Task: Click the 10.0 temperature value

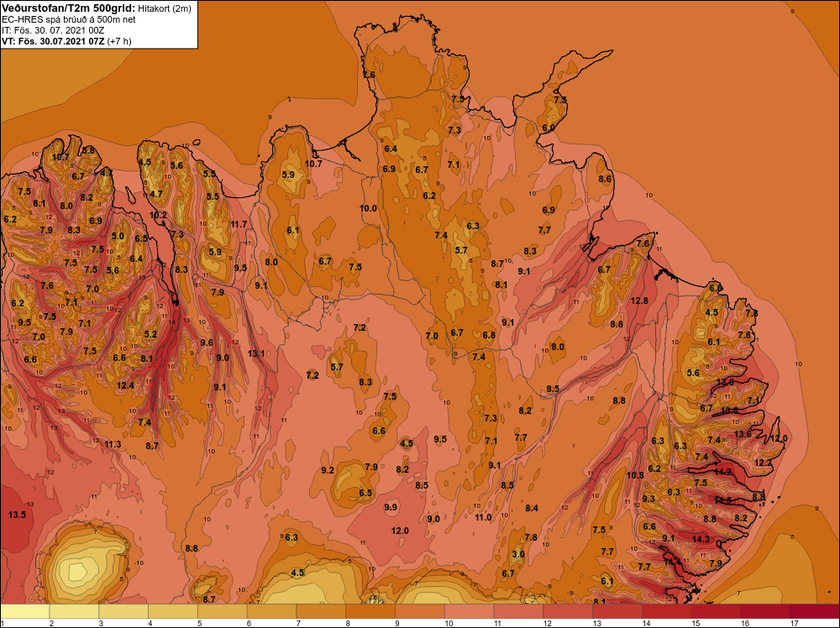Action: pyautogui.click(x=368, y=208)
